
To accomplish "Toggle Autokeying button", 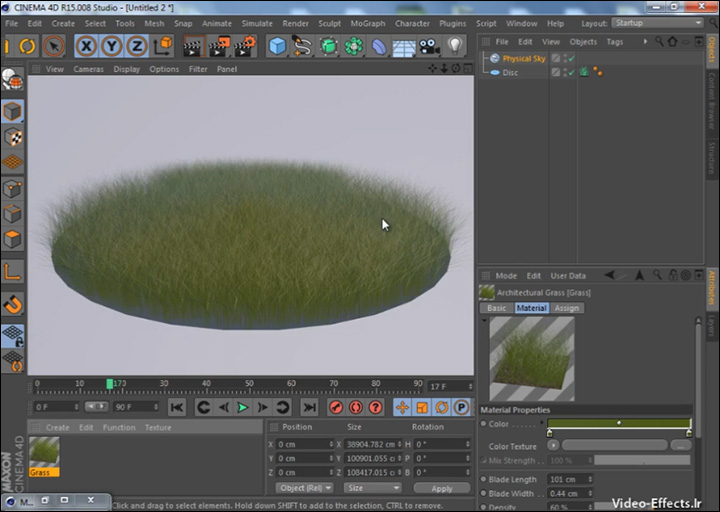I will pyautogui.click(x=355, y=407).
